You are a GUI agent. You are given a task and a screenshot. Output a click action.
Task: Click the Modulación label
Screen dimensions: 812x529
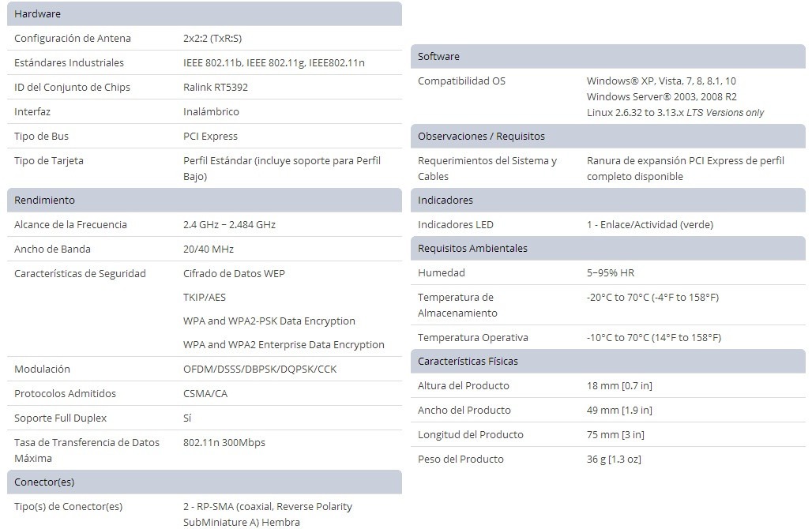coord(42,369)
